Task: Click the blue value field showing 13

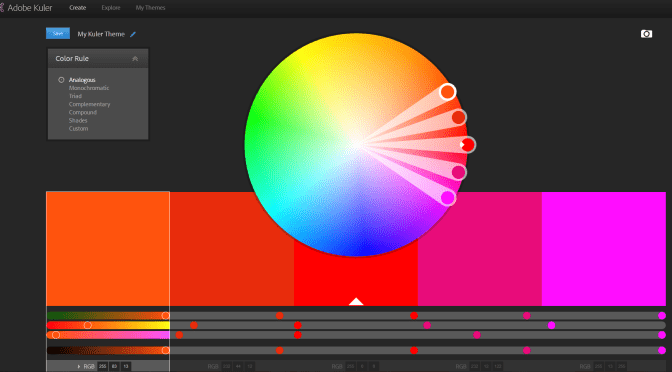Action: coord(126,366)
